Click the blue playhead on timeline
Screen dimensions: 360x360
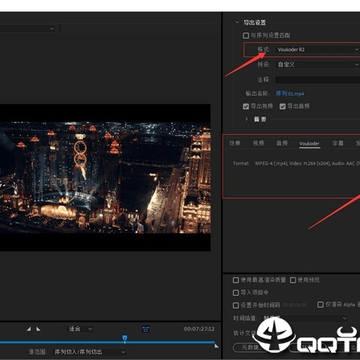[125, 338]
